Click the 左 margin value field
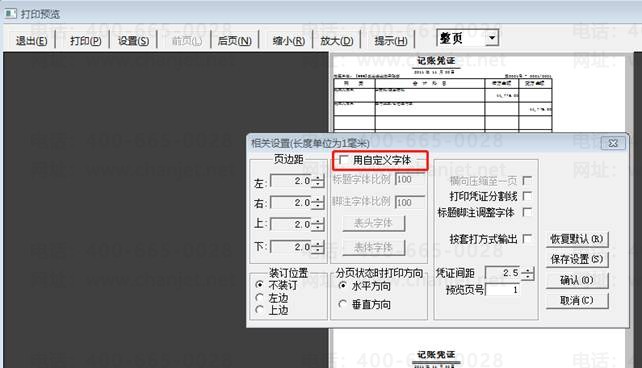This screenshot has width=642, height=368. click(x=291, y=181)
